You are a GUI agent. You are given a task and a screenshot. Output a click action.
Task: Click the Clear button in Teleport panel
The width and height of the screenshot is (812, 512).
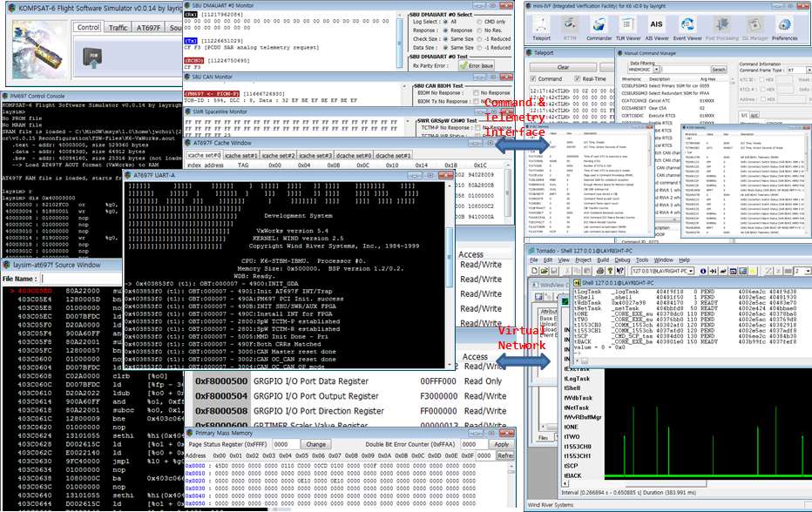562,68
